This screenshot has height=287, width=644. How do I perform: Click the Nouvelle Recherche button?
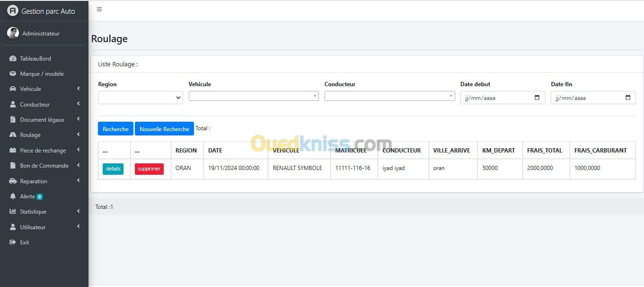pyautogui.click(x=164, y=129)
